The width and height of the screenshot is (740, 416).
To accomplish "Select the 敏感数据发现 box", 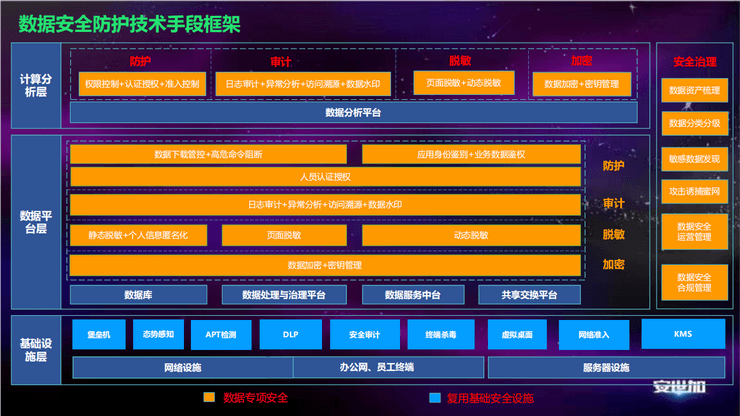I will click(x=694, y=159).
